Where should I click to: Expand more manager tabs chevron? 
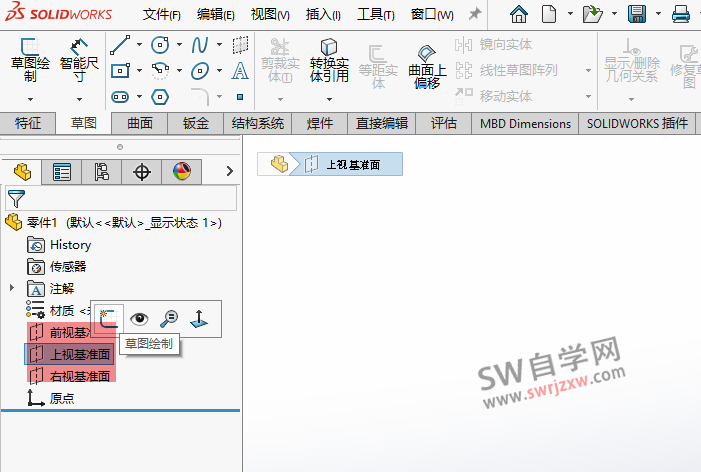[229, 171]
